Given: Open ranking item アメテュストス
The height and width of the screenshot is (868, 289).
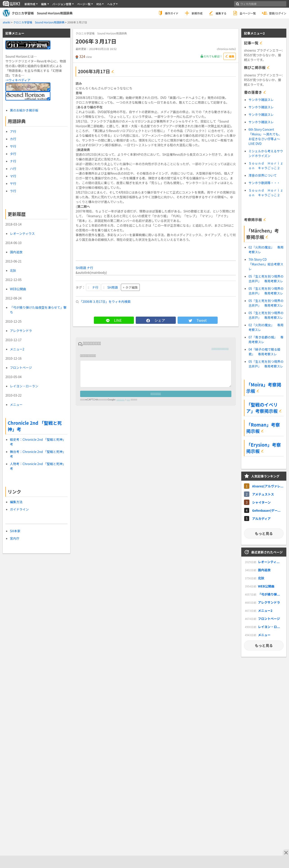Looking at the screenshot, I should 263,494.
